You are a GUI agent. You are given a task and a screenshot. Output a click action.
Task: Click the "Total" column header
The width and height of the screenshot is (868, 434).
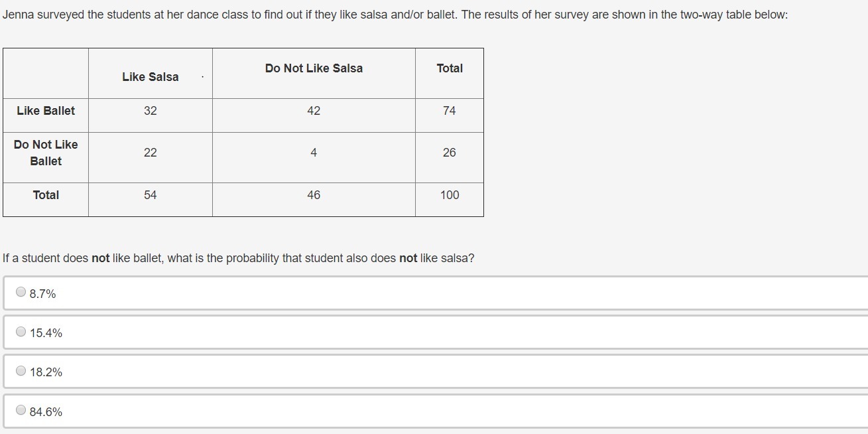[x=450, y=68]
